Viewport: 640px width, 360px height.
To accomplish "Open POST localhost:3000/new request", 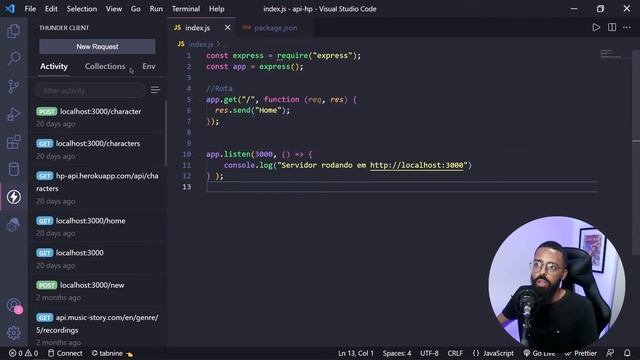I will point(97,291).
